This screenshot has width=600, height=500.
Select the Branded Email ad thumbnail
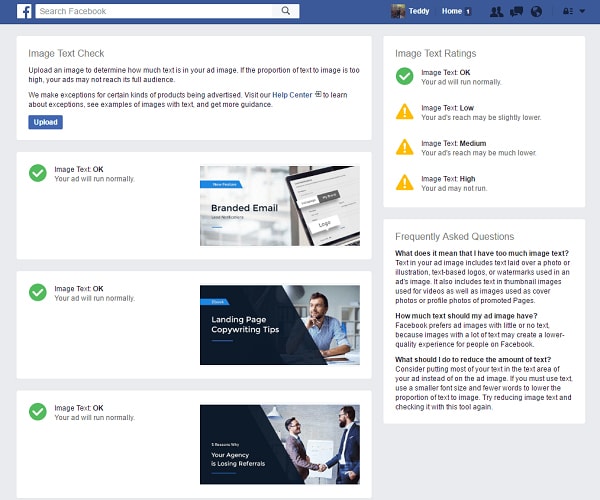click(279, 206)
